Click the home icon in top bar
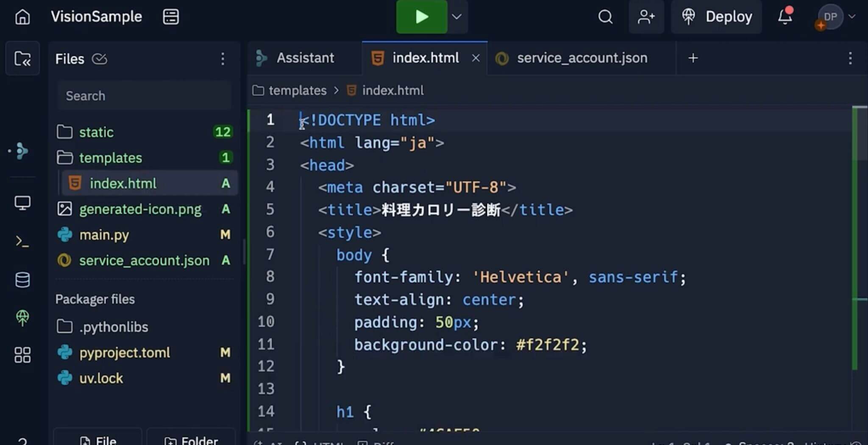Viewport: 868px width, 445px height. coord(22,17)
